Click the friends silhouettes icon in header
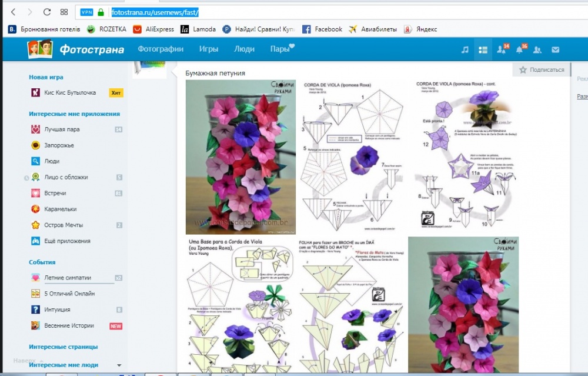Image resolution: width=588 pixels, height=376 pixels. click(x=537, y=49)
